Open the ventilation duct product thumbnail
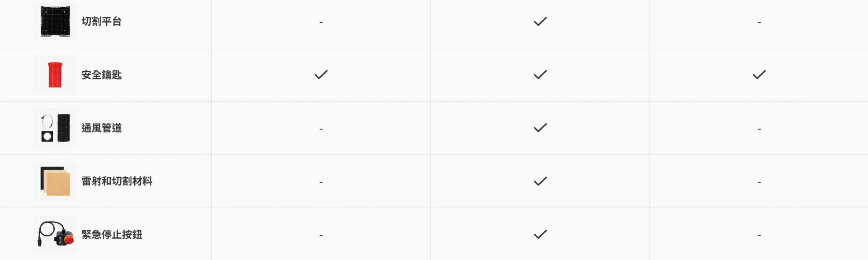The image size is (868, 260). tap(55, 128)
